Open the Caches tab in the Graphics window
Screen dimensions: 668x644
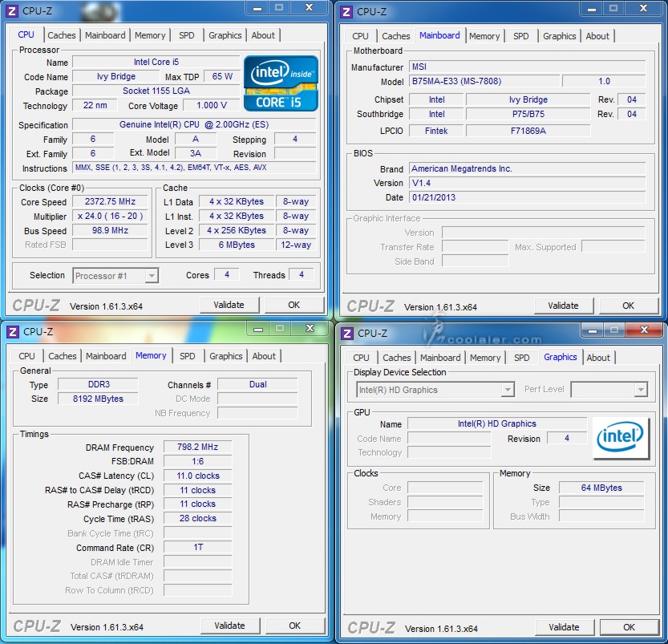tap(396, 358)
